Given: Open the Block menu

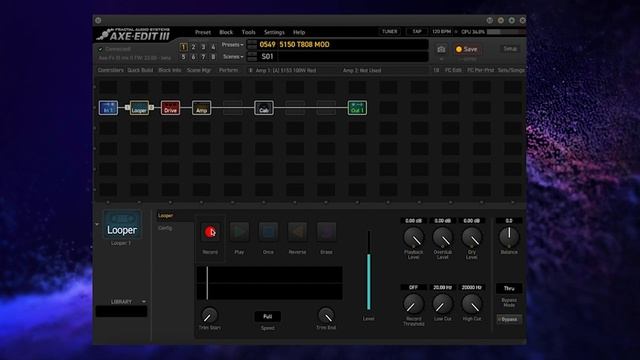Looking at the screenshot, I should 226,32.
